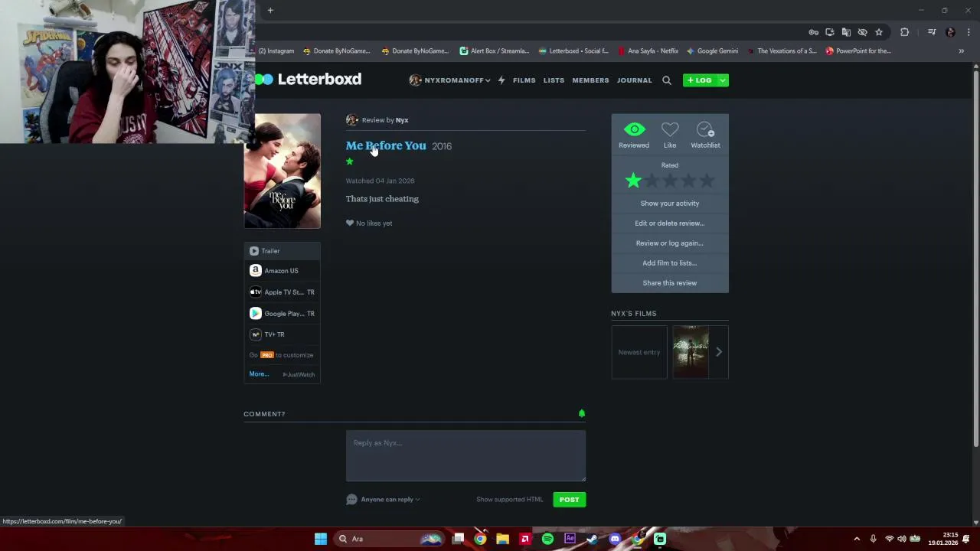Viewport: 980px width, 551px height.
Task: Go to the JOURNAL menu
Action: [635, 80]
